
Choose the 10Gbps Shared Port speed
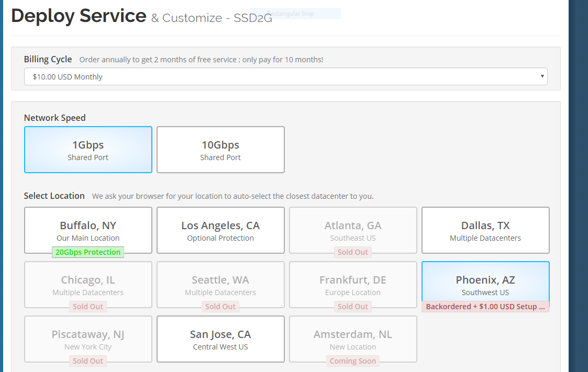220,150
